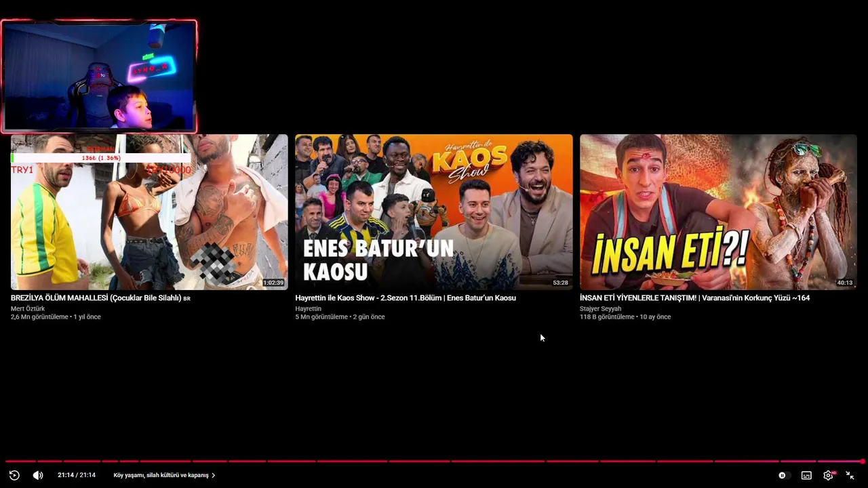Click the streamer webcam overlay

99,76
